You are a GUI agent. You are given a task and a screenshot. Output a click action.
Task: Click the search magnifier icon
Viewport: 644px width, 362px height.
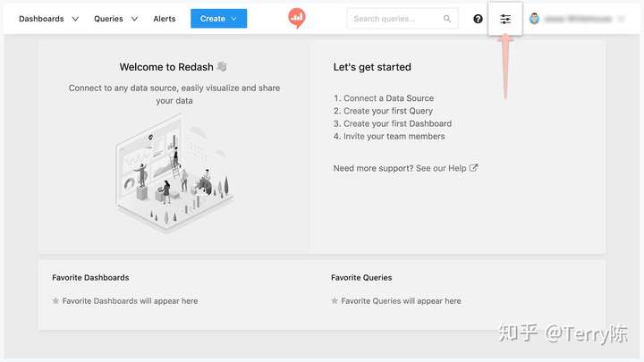[447, 19]
